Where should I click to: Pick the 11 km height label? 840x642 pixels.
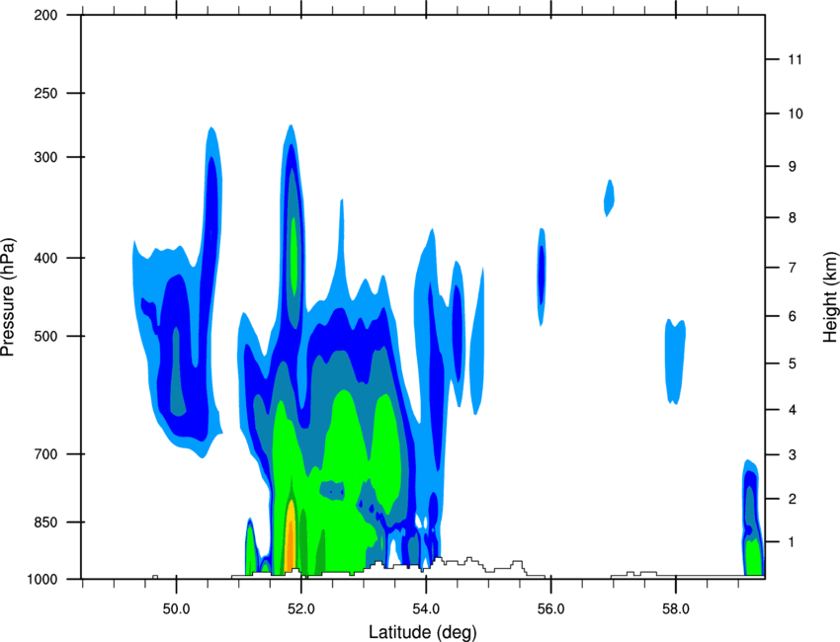click(x=795, y=59)
